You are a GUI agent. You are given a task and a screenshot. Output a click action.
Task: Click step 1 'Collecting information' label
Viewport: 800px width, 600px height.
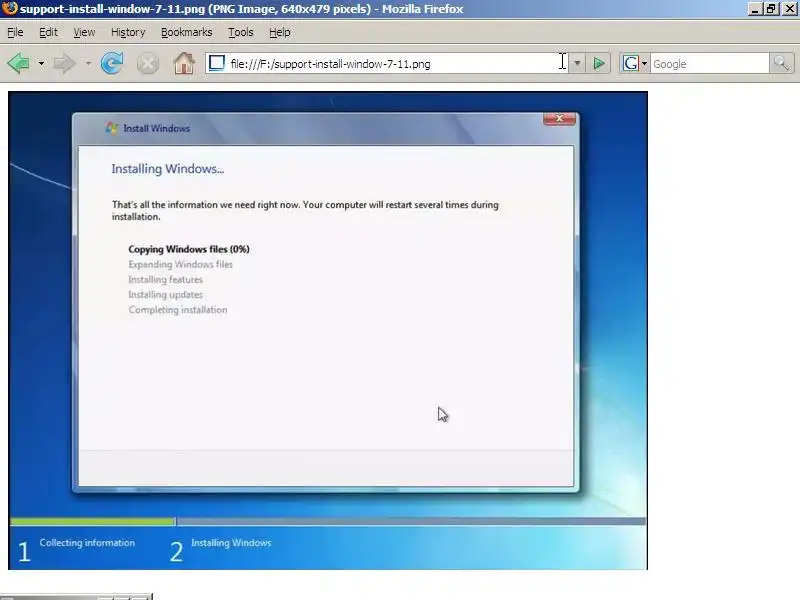tap(87, 543)
